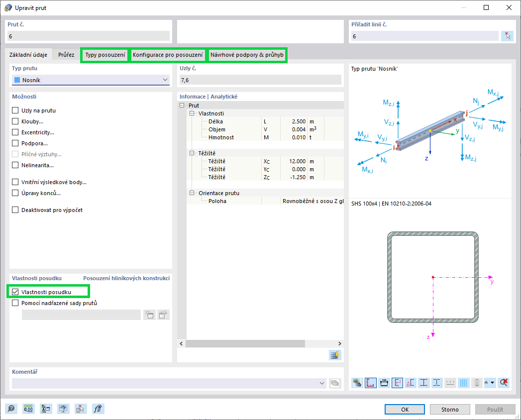521x420 pixels.
Task: Switch to the Základní údaje tab
Action: [28, 55]
